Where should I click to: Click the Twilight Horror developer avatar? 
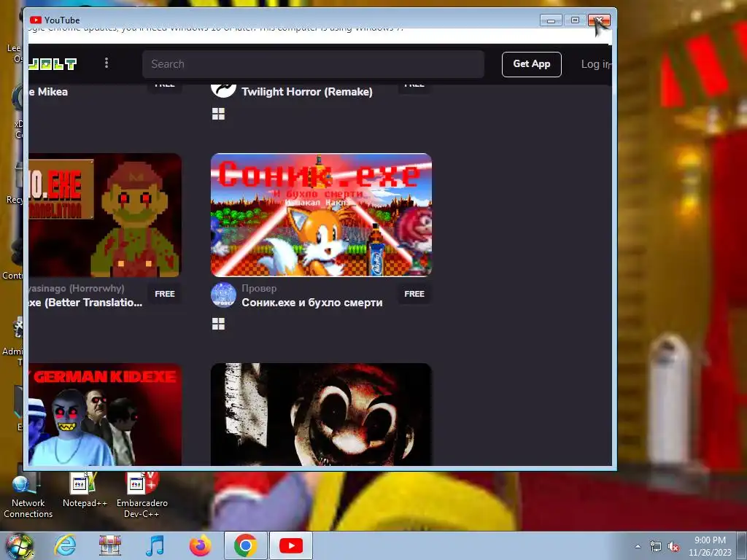[x=223, y=90]
